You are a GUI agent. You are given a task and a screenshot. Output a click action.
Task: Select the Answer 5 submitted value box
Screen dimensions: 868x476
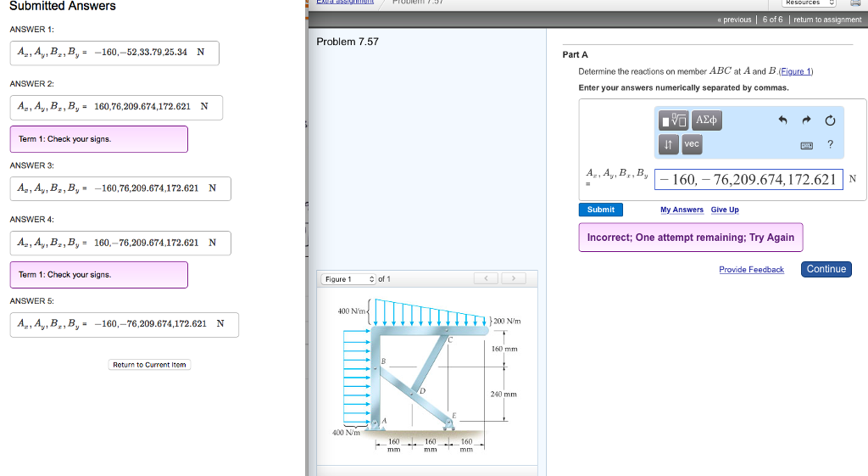coord(124,324)
